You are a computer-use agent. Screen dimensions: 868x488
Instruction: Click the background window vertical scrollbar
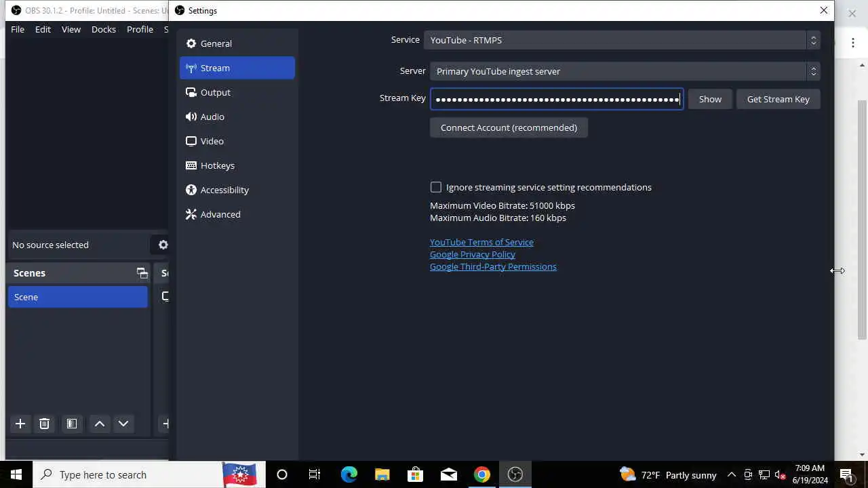862,220
